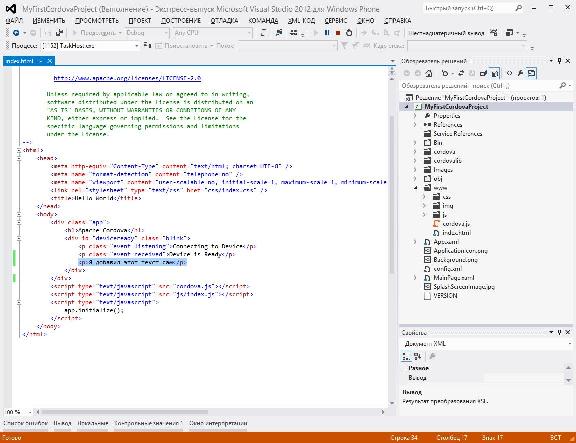576x443 pixels.
Task: Expand the MainPage.xaml node
Action: tap(415, 278)
